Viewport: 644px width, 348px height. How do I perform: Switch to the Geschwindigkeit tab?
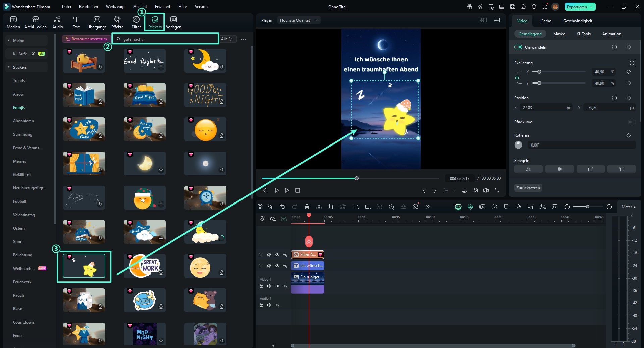coord(578,21)
